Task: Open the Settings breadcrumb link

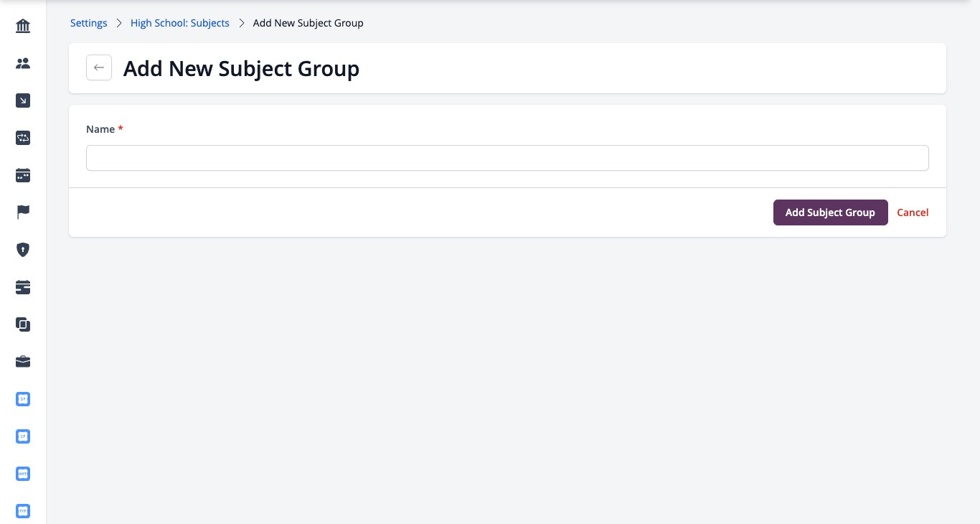Action: [x=89, y=23]
